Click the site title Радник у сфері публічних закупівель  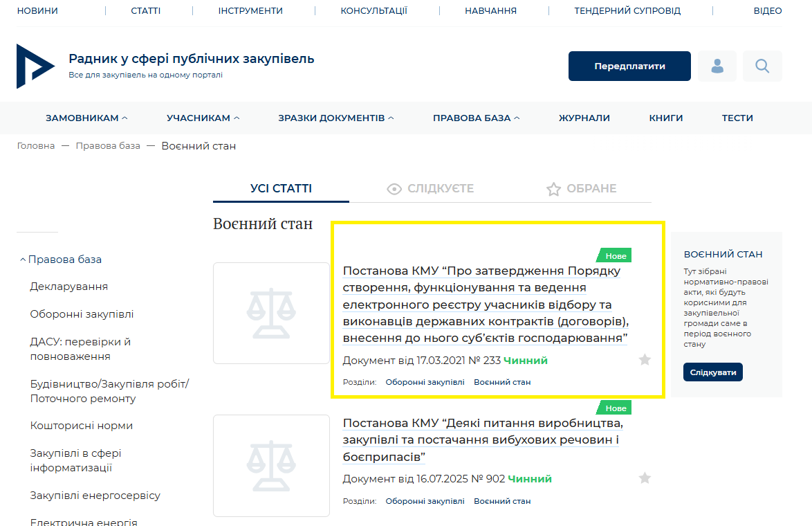[x=191, y=59]
